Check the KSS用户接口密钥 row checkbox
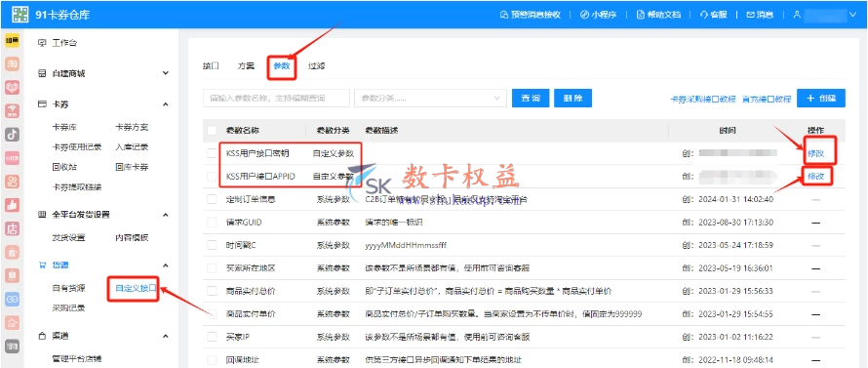This screenshot has width=868, height=368. (x=212, y=153)
